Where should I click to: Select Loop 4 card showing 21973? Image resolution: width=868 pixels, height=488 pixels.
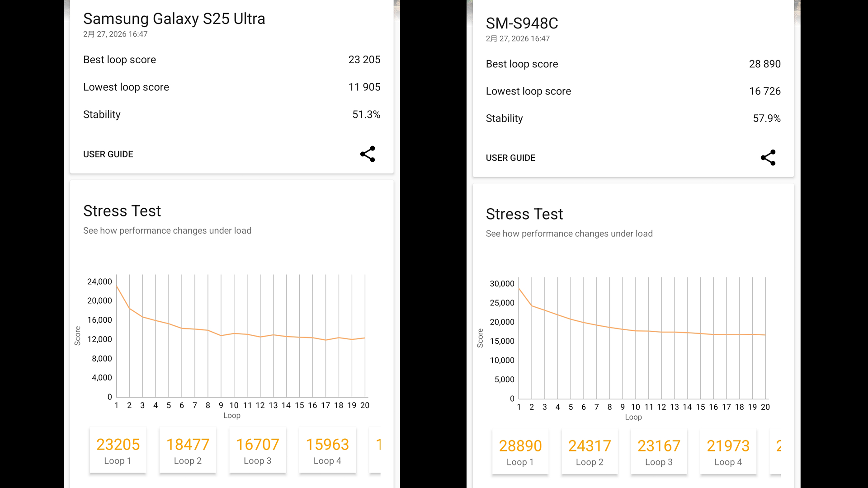[x=728, y=452]
